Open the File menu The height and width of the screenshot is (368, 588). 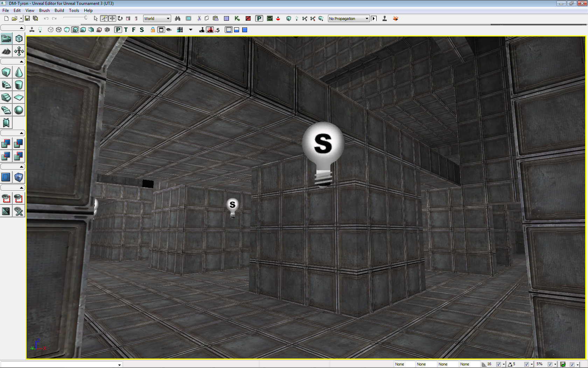click(x=6, y=11)
